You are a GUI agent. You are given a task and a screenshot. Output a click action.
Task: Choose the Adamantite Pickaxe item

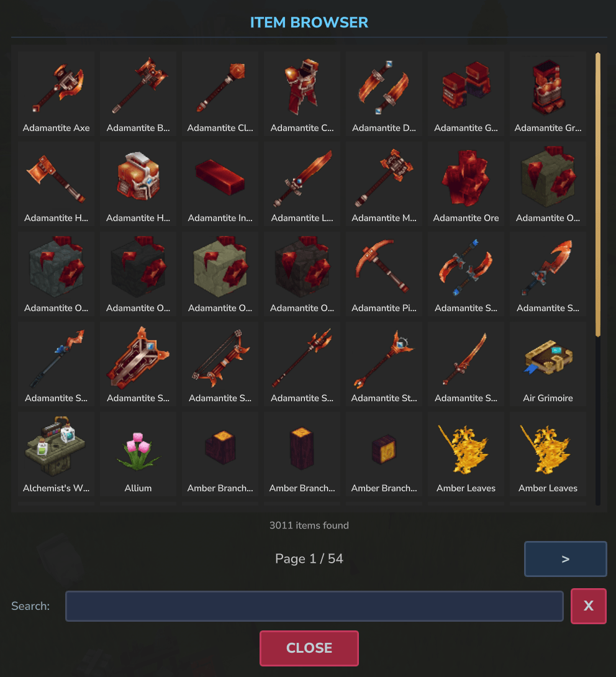384,274
